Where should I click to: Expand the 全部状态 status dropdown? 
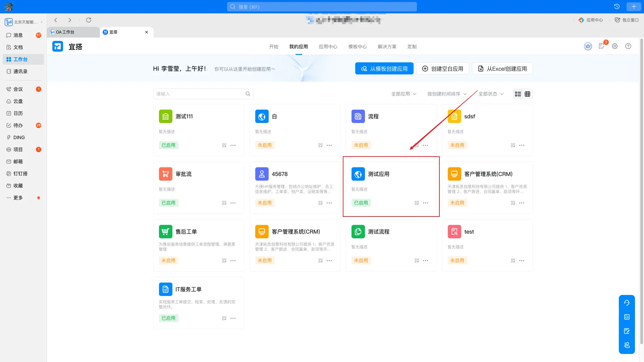tap(491, 94)
